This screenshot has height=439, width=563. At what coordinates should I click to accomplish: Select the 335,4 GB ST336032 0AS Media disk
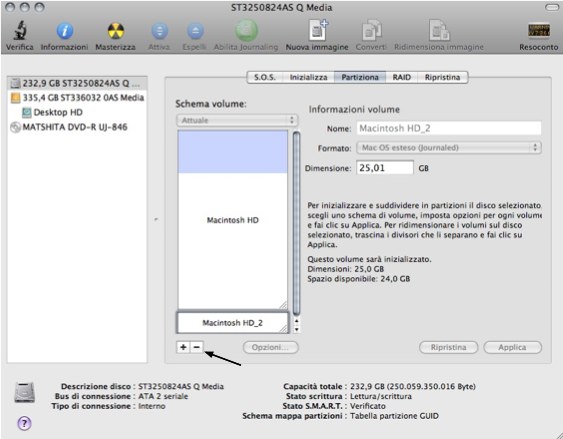pyautogui.click(x=77, y=98)
